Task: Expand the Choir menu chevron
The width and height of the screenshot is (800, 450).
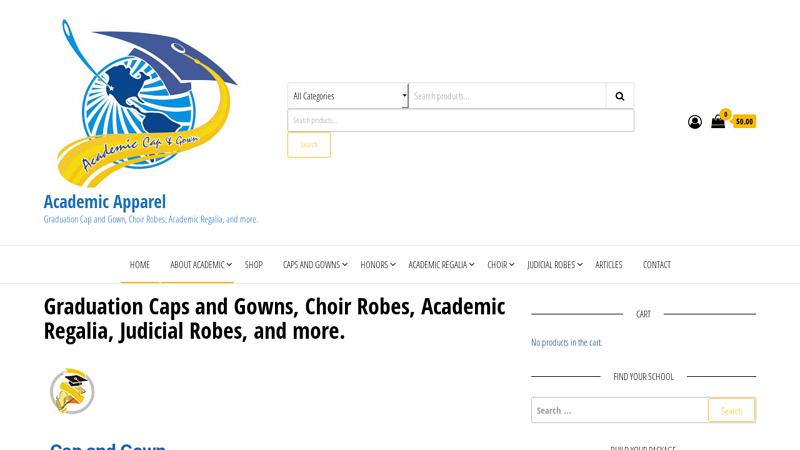Action: [x=511, y=265]
